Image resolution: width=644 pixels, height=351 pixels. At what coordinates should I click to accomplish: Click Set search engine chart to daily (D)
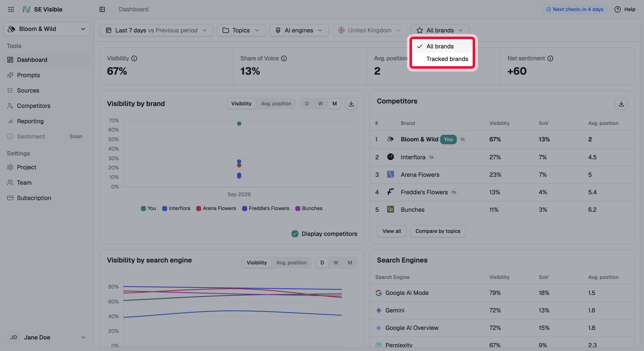[322, 263]
